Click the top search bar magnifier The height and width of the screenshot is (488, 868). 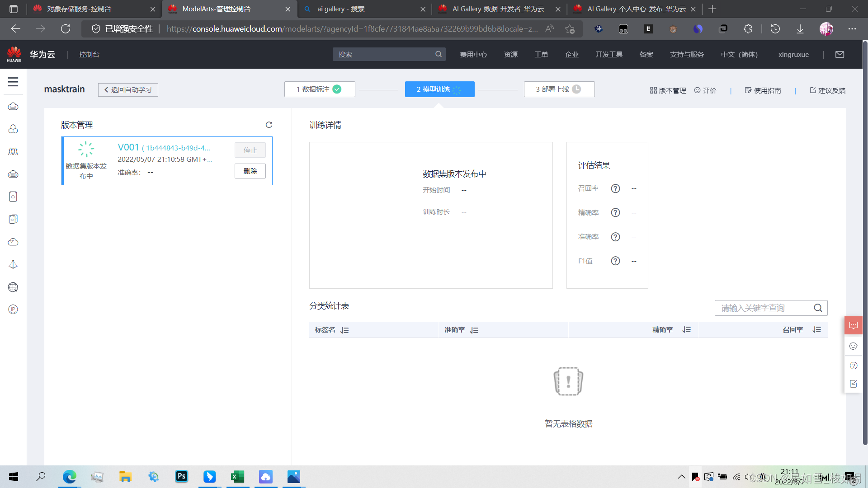439,54
